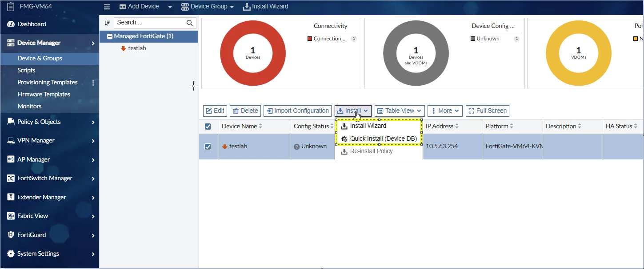Screen dimensions: 644x269
Task: Toggle the select-all checkbox in table header
Action: pyautogui.click(x=208, y=127)
